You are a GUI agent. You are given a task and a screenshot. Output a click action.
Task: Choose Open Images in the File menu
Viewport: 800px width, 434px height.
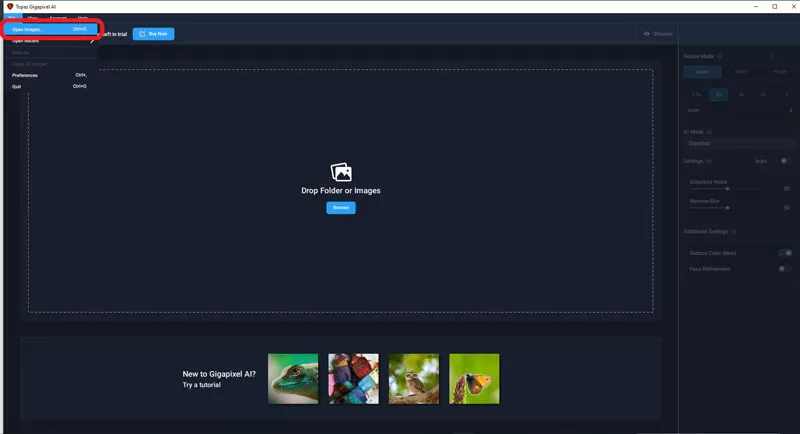(51, 29)
